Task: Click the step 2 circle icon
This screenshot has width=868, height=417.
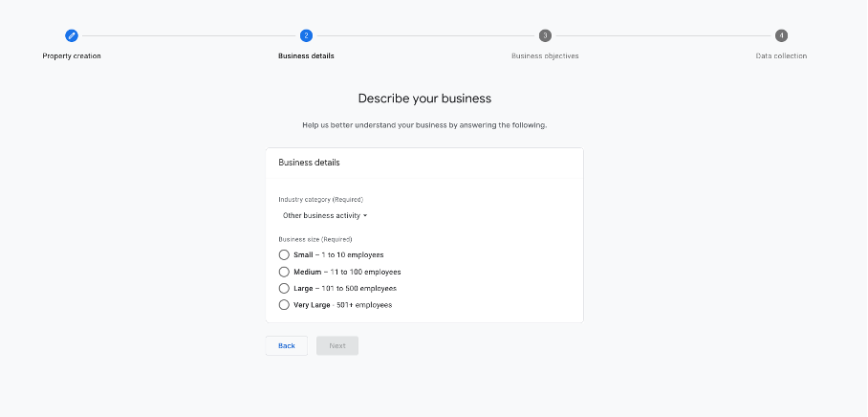Action: point(306,35)
